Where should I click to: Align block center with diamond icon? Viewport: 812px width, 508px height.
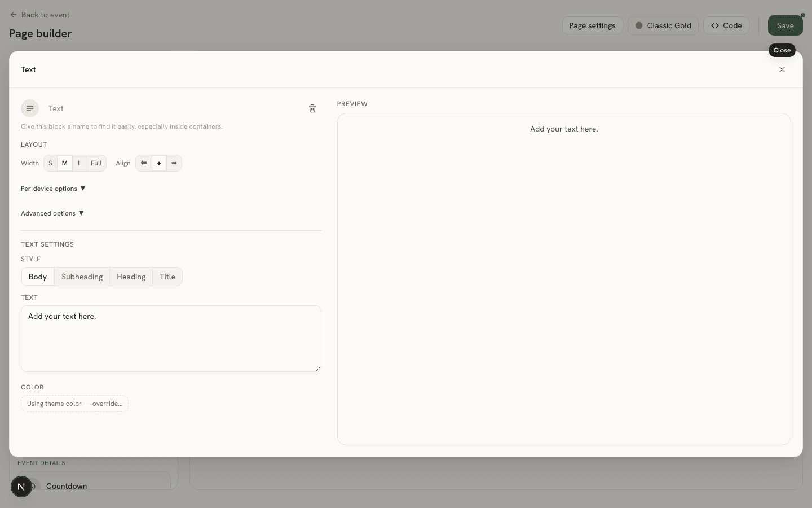click(x=159, y=163)
